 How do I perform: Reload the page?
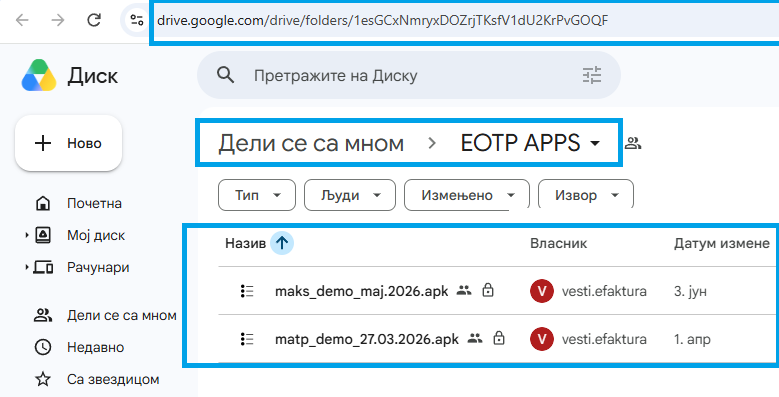[94, 20]
